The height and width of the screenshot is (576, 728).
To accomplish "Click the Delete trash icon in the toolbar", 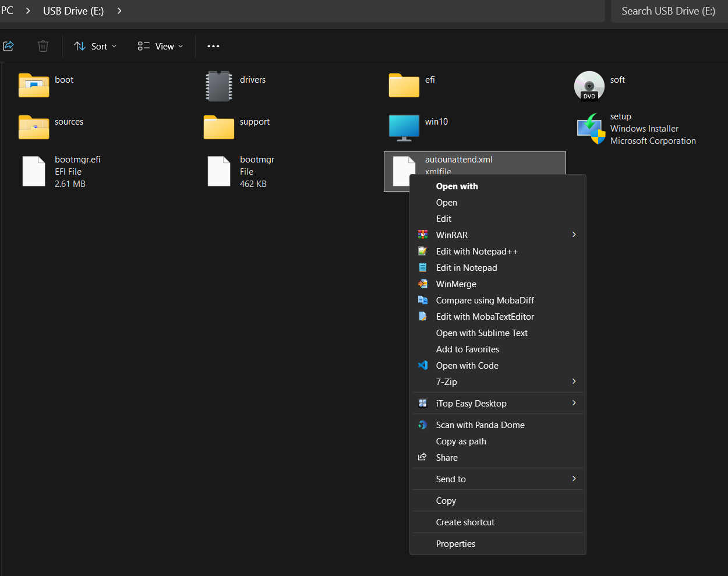I will [43, 46].
